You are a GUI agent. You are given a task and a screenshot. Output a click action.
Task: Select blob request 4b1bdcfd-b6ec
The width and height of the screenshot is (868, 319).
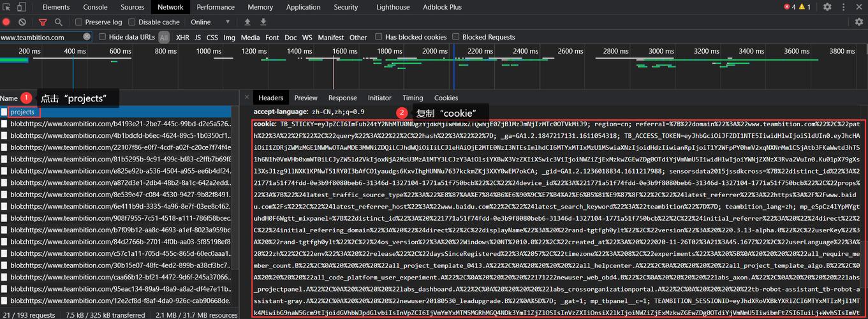pos(120,135)
